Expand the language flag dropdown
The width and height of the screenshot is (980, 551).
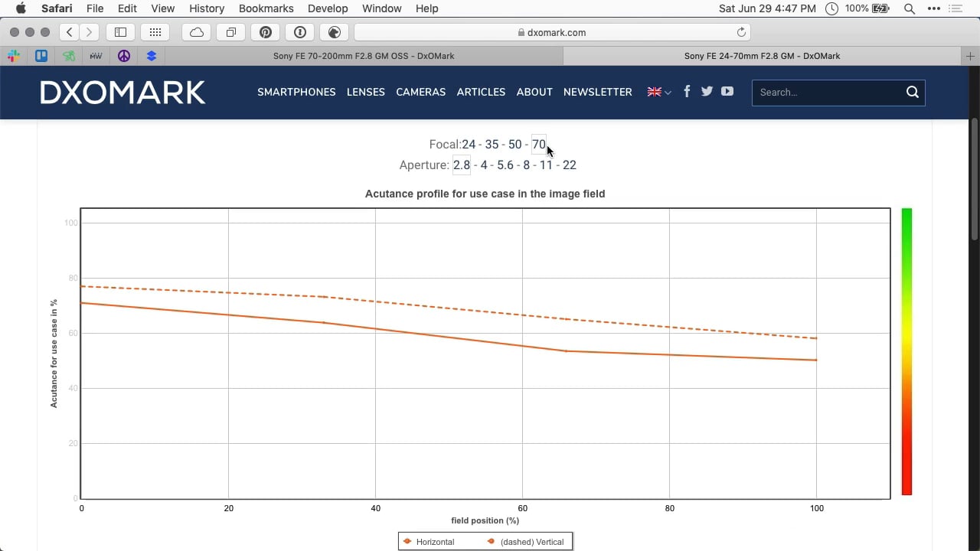[659, 92]
